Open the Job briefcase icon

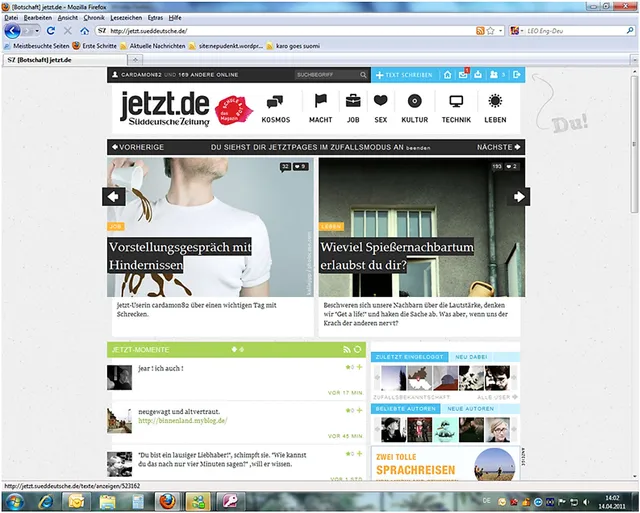click(x=353, y=102)
